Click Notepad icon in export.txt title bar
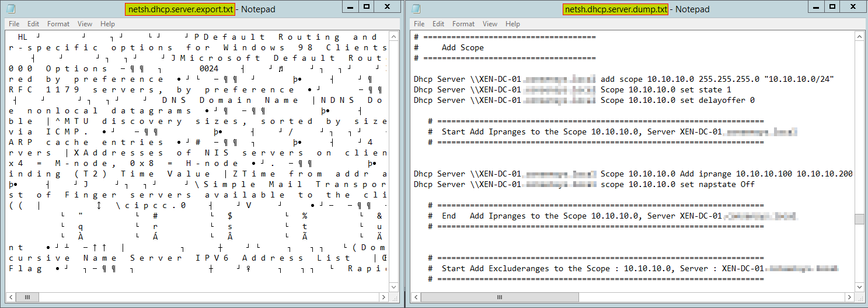 tap(11, 9)
